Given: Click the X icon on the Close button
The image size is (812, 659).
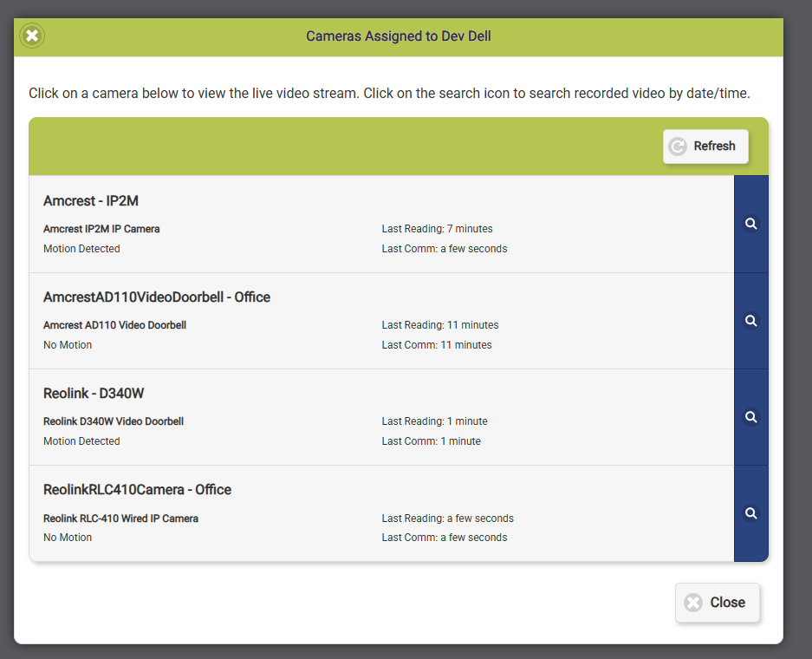Looking at the screenshot, I should (x=692, y=603).
